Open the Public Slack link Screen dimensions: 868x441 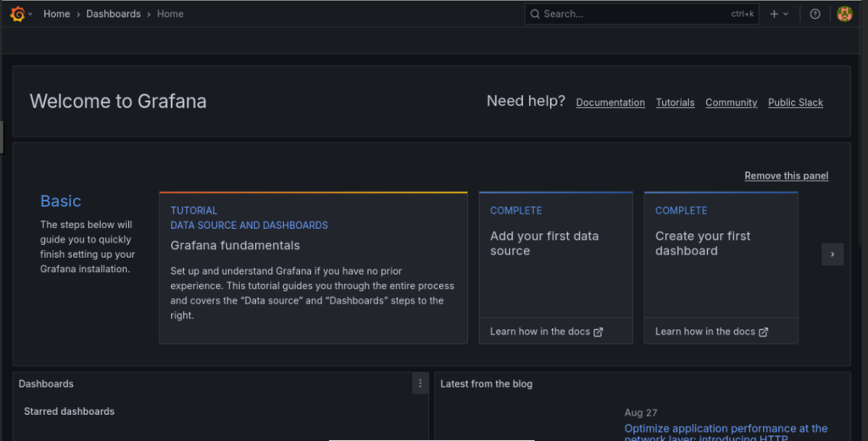pos(795,103)
